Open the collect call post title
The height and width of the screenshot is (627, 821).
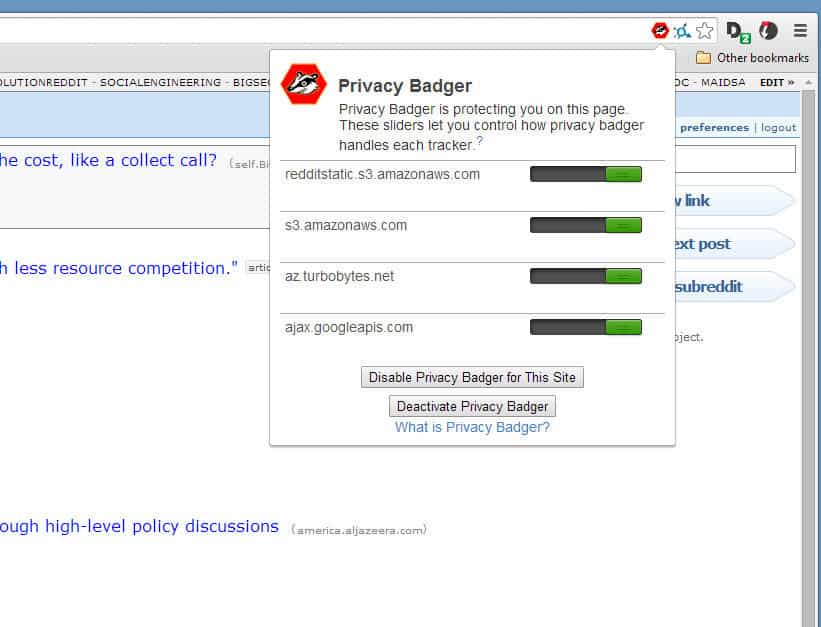(108, 160)
